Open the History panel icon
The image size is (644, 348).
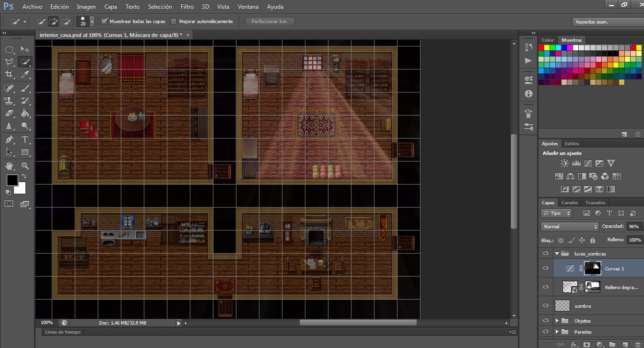(x=528, y=47)
